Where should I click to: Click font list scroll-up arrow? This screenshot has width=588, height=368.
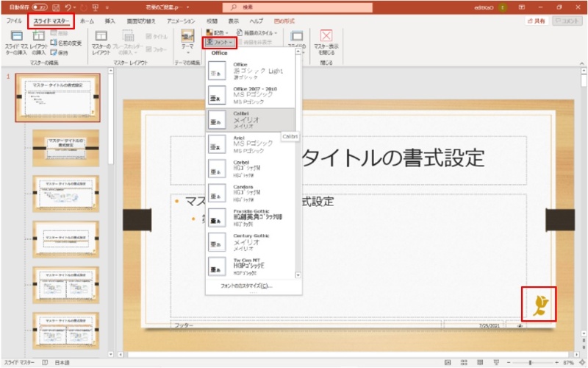pyautogui.click(x=298, y=52)
